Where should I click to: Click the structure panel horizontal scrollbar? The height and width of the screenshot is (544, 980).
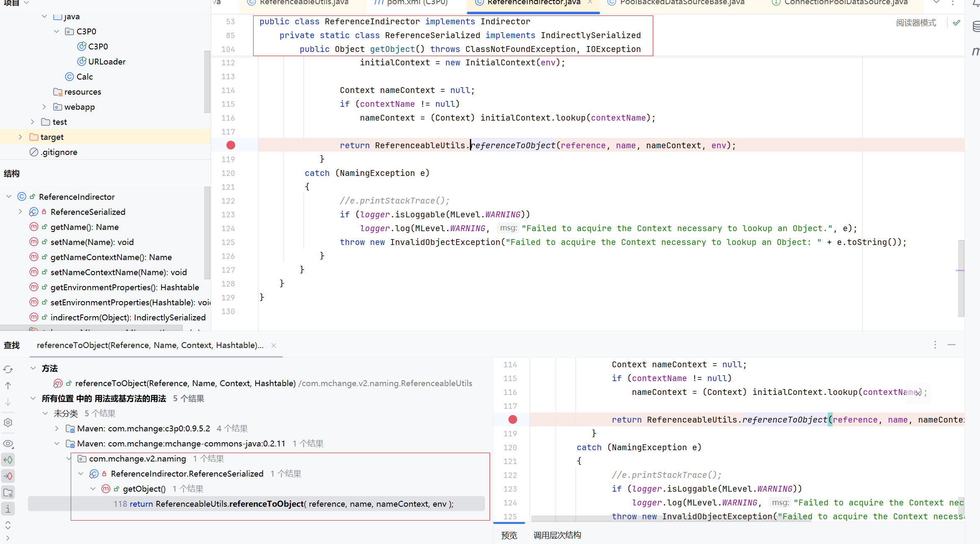[x=91, y=327]
